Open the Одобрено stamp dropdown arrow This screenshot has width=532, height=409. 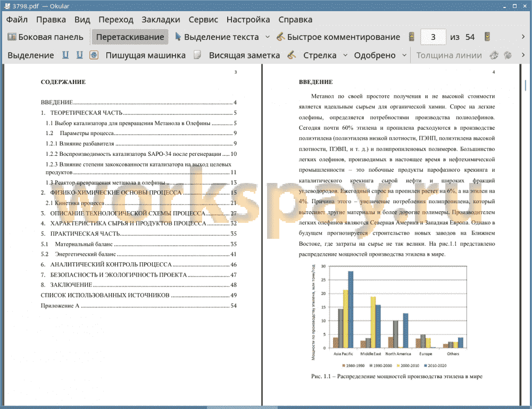pos(404,55)
